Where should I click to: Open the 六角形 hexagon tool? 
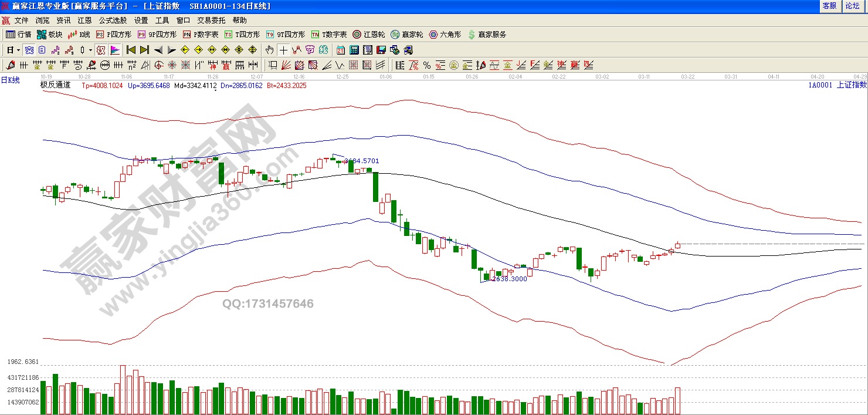(445, 35)
